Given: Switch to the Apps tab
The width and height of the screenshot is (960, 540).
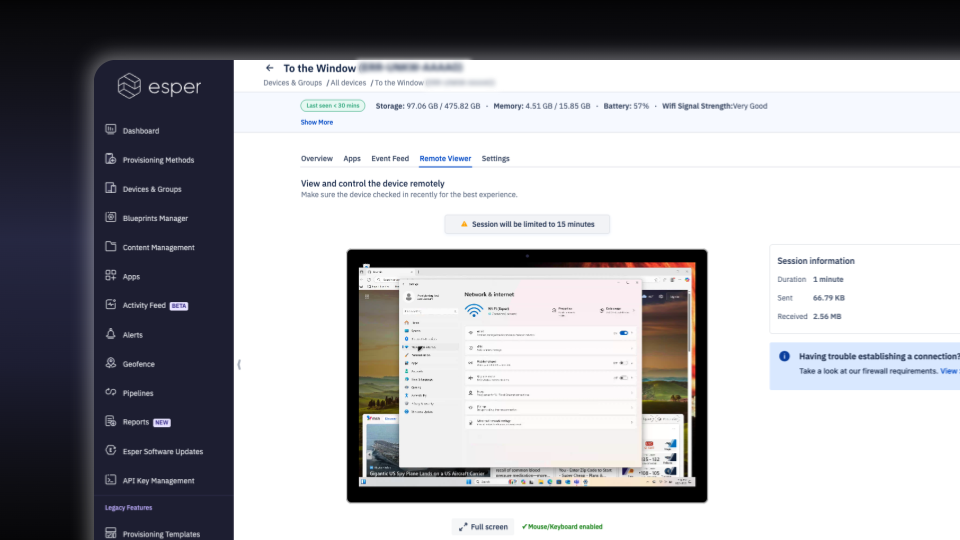Looking at the screenshot, I should (352, 159).
